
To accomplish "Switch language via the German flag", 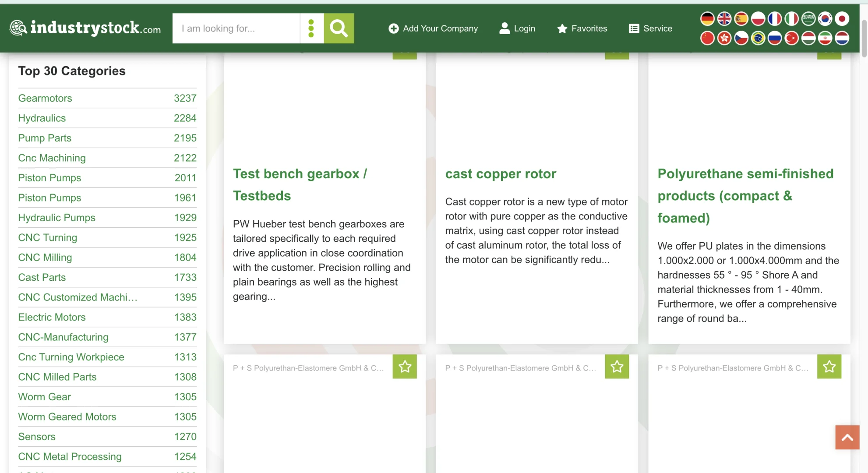I will pyautogui.click(x=707, y=19).
